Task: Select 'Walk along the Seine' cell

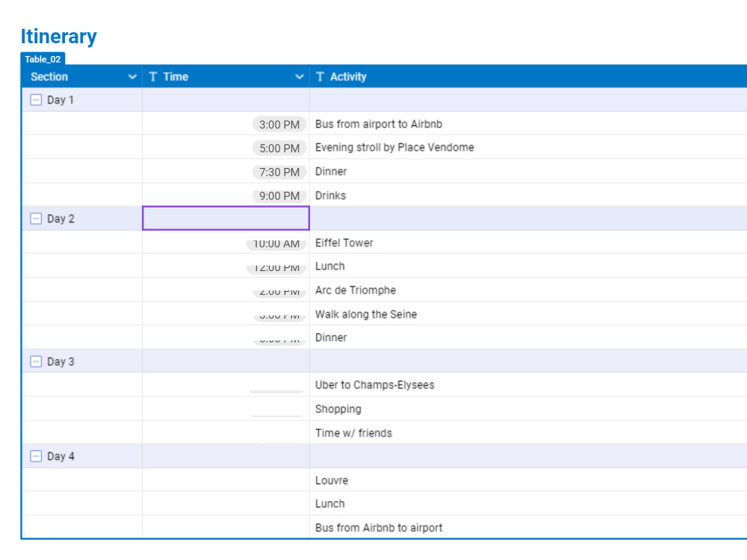Action: point(528,314)
